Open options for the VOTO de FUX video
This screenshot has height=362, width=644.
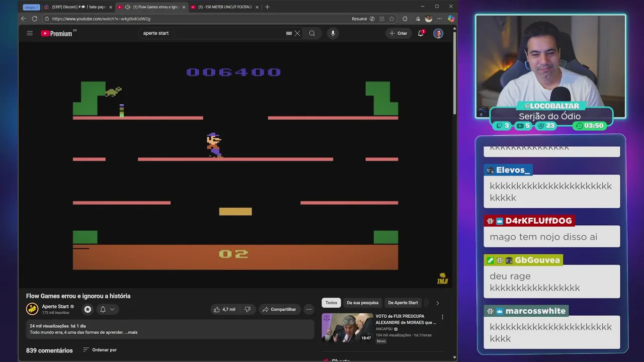coord(442,317)
